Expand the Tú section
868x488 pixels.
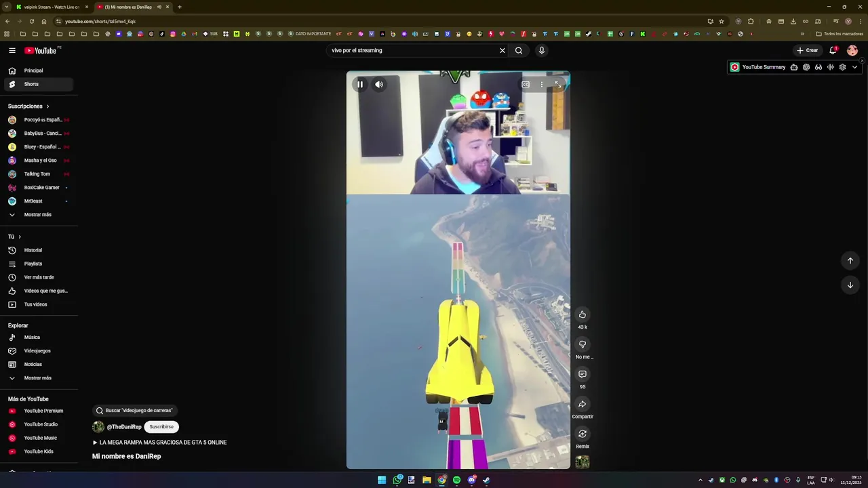point(14,237)
